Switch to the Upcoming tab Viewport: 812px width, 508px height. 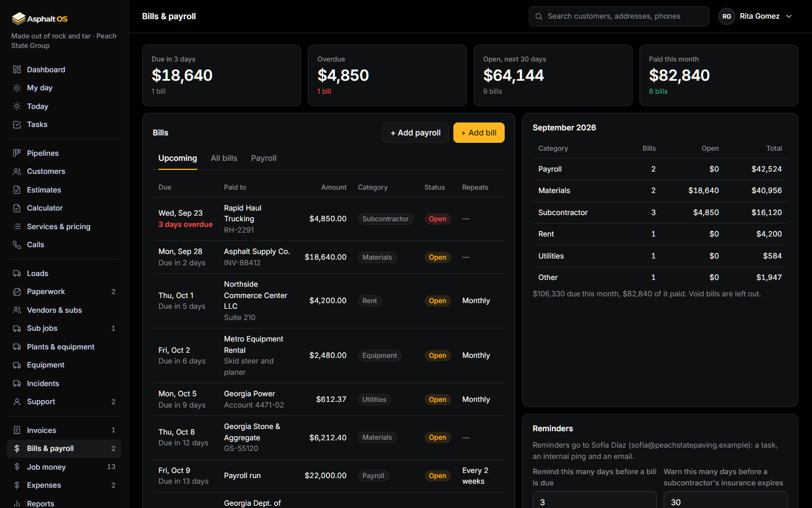point(178,159)
